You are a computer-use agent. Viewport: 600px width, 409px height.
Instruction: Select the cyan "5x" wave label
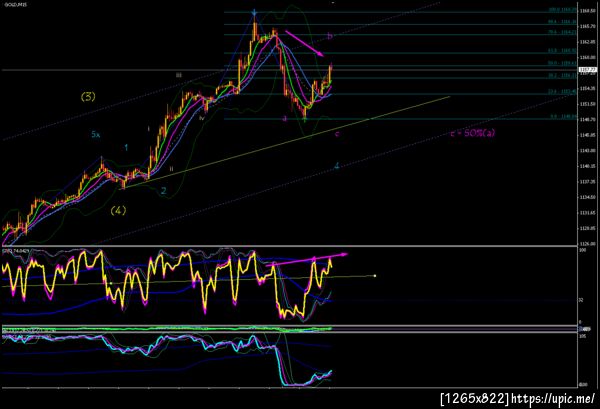(x=96, y=134)
